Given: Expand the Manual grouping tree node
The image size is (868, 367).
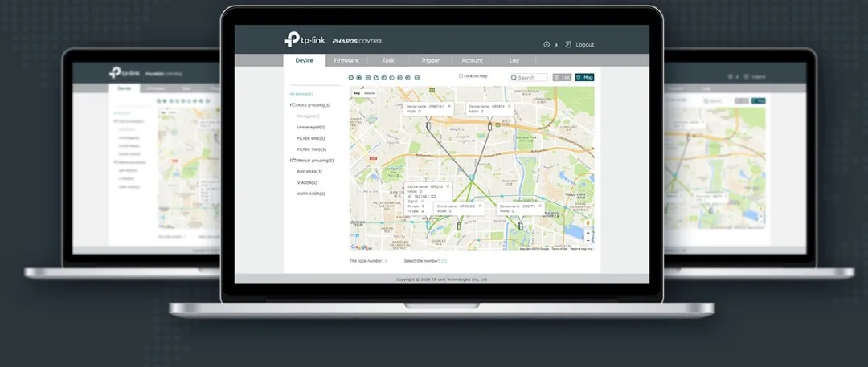Looking at the screenshot, I should (293, 161).
